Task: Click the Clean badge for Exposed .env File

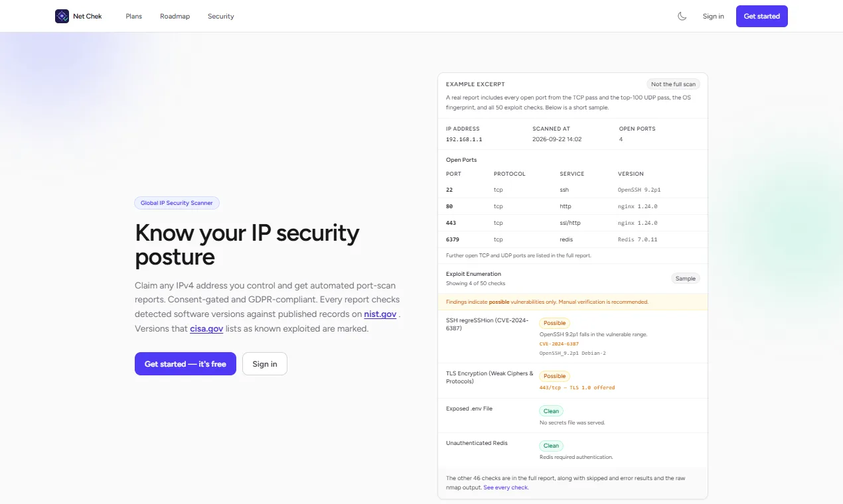Action: click(552, 411)
